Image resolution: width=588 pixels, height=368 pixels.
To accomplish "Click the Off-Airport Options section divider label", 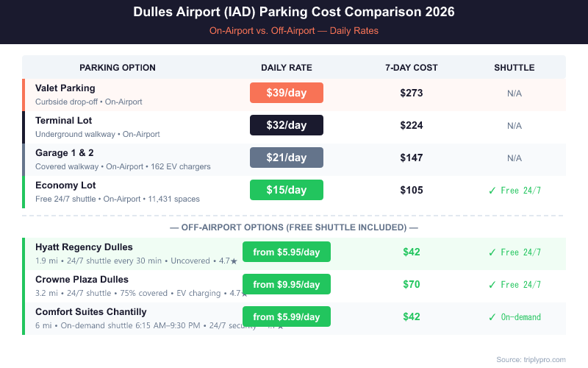I will coord(294,227).
